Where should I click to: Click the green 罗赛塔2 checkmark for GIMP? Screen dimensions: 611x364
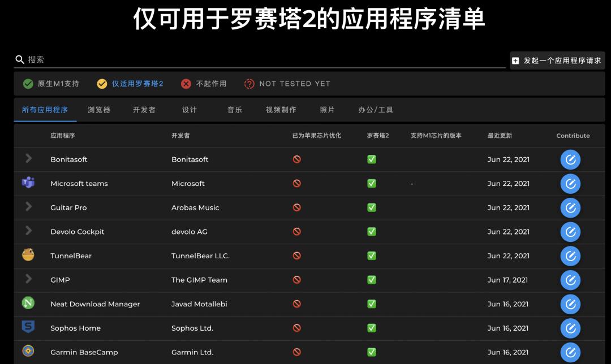pyautogui.click(x=372, y=280)
